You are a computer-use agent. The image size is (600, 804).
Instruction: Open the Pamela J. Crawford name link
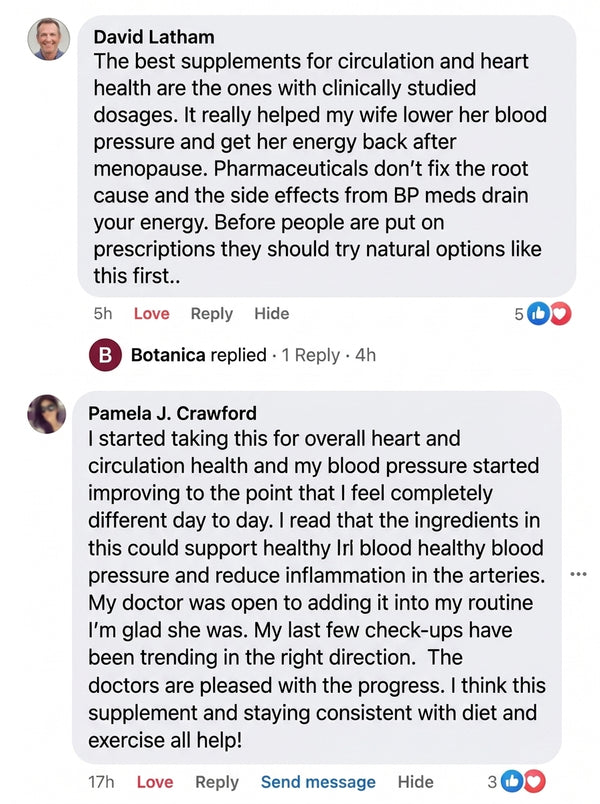(172, 413)
